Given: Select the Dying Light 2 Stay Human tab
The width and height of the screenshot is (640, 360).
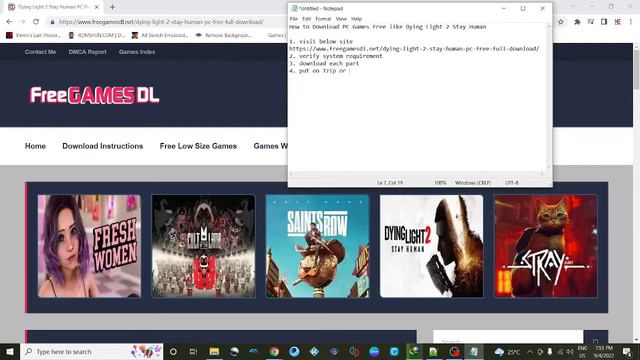Looking at the screenshot, I should coord(53,7).
